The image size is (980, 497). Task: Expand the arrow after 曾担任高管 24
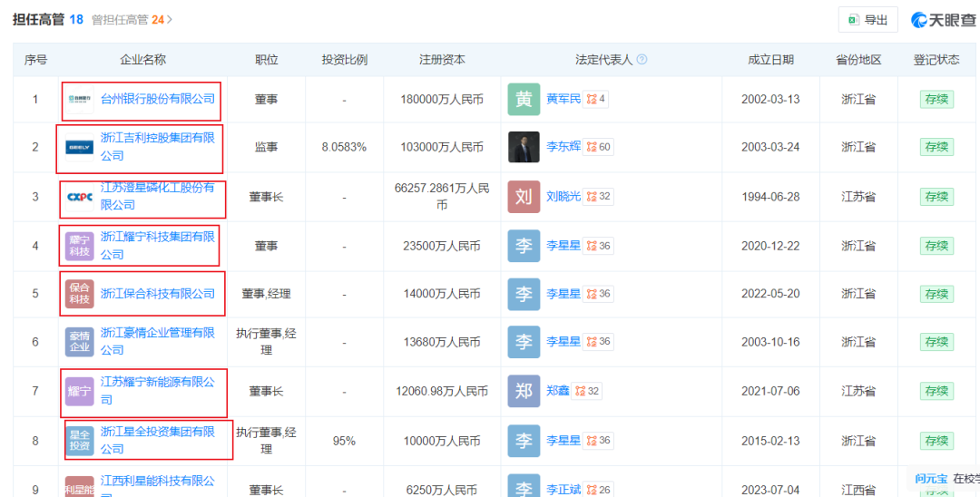click(x=170, y=20)
